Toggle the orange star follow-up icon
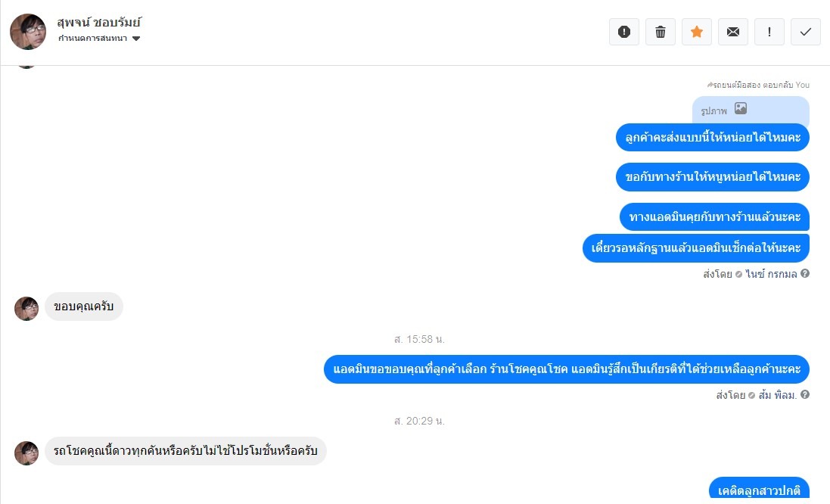830x504 pixels. (x=697, y=32)
